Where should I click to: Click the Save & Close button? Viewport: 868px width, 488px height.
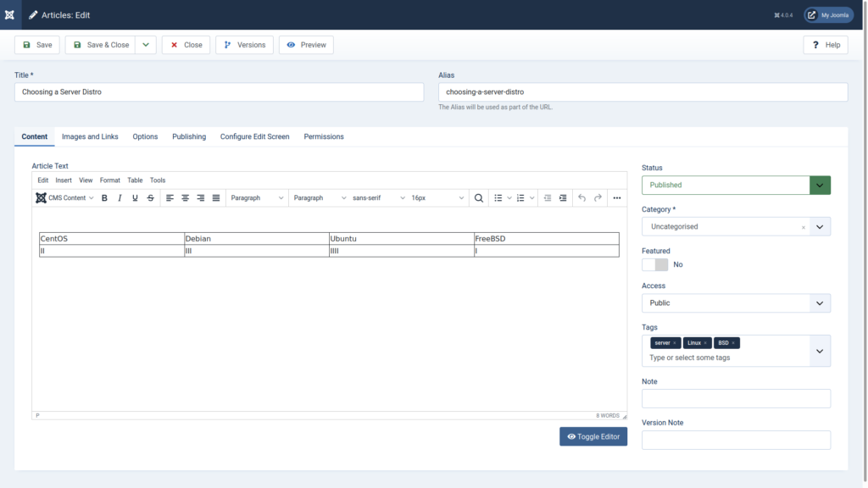pyautogui.click(x=100, y=45)
